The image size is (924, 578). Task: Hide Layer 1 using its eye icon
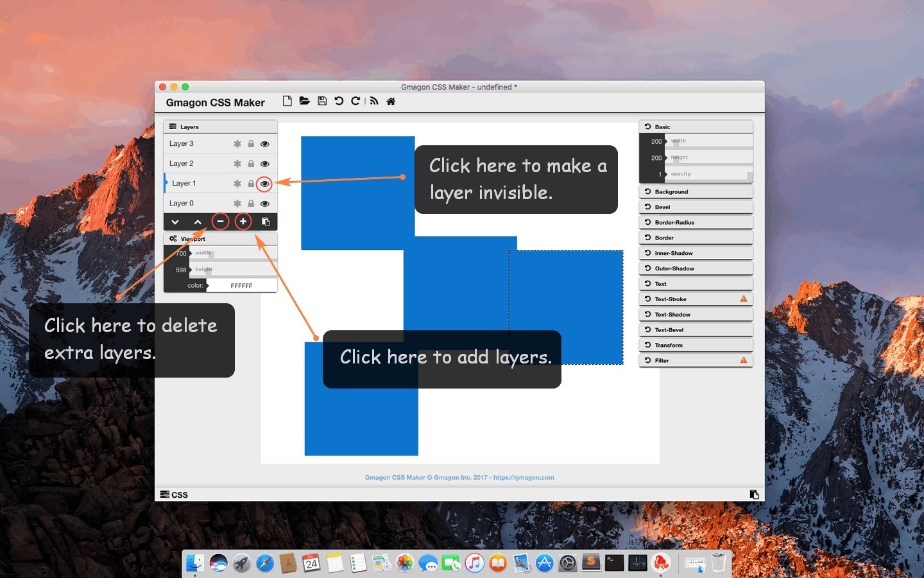(264, 184)
